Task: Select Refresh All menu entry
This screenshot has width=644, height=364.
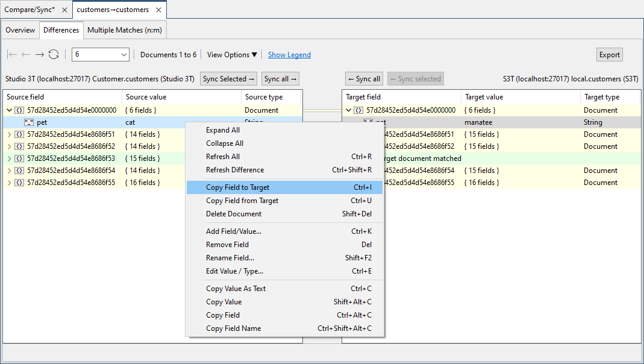Action: [284, 157]
